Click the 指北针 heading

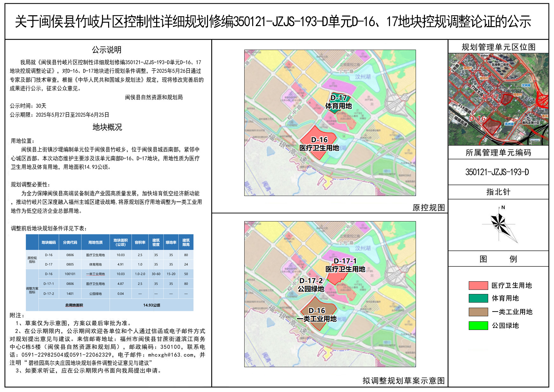(x=498, y=192)
